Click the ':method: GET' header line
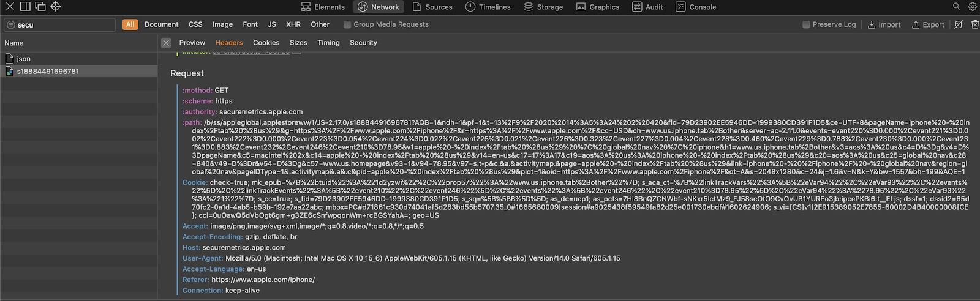The width and height of the screenshot is (980, 301). pos(205,91)
